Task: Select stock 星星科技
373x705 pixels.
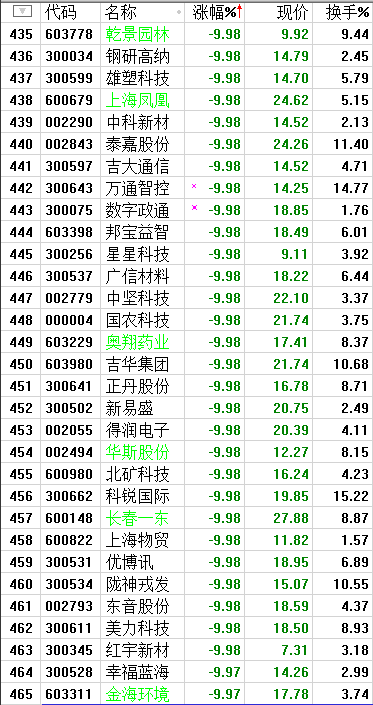Action: point(138,254)
